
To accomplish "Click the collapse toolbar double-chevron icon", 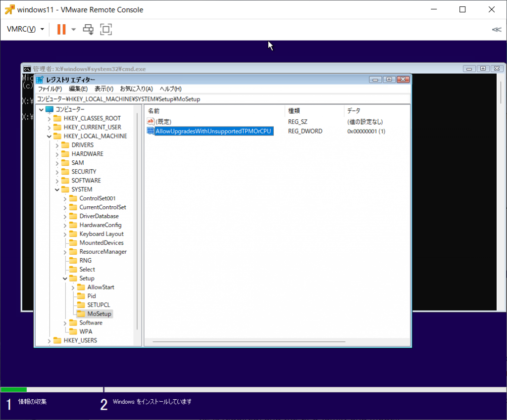I will click(x=496, y=30).
